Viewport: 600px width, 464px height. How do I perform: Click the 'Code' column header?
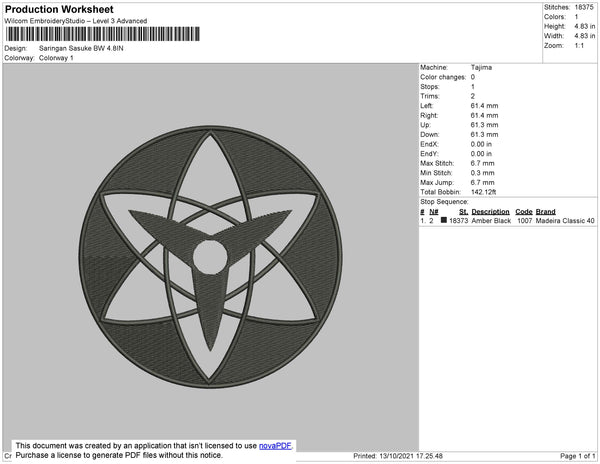(524, 212)
